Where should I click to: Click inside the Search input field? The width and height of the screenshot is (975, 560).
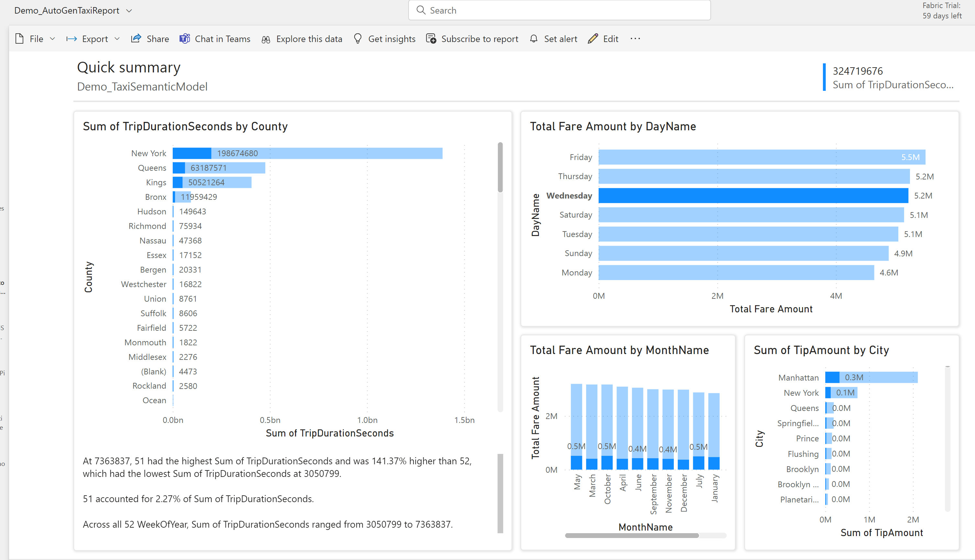tap(539, 10)
